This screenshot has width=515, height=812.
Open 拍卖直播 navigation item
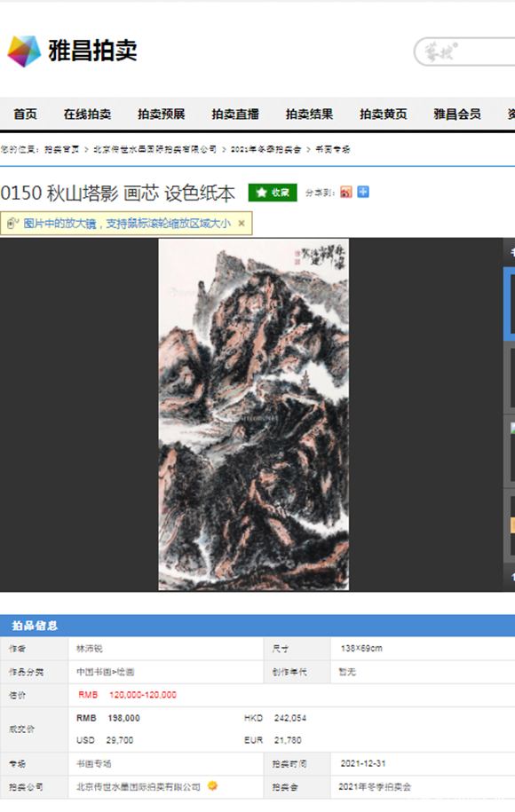[x=235, y=114]
